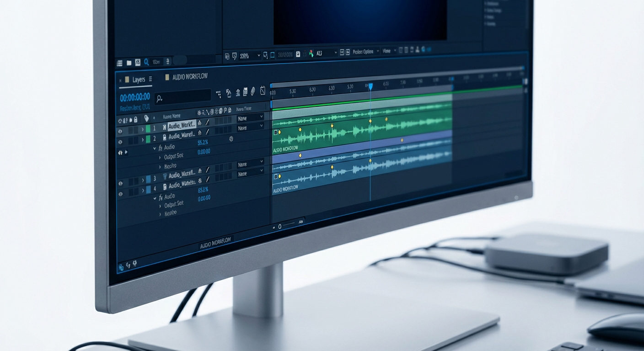
Task: Click the blue playhead marker on time ruler
Action: click(x=370, y=86)
